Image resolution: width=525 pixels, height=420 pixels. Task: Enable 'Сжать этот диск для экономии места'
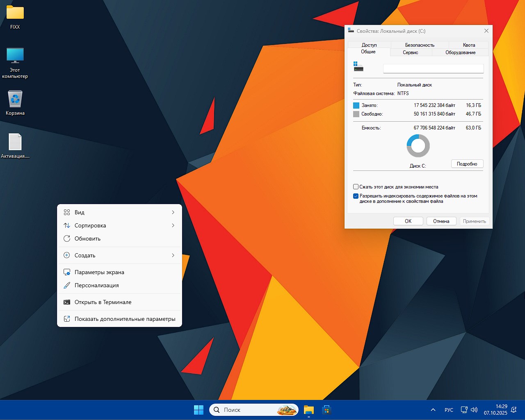point(356,186)
